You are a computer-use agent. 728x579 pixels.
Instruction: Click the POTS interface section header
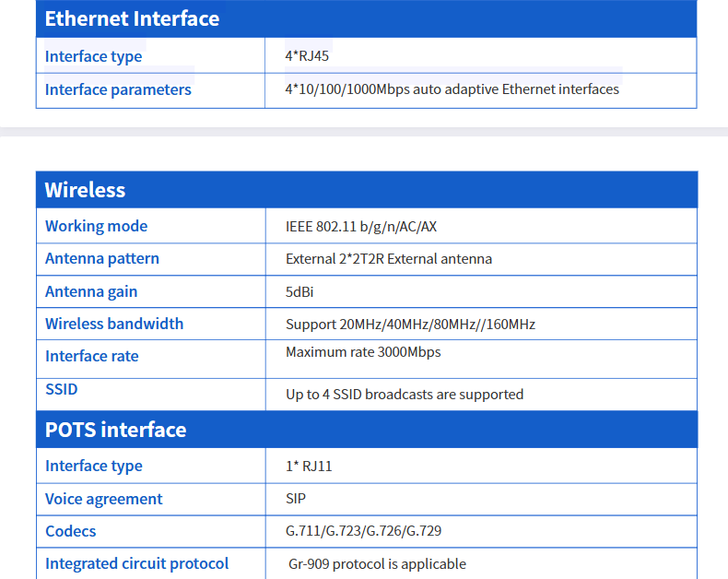(x=116, y=430)
